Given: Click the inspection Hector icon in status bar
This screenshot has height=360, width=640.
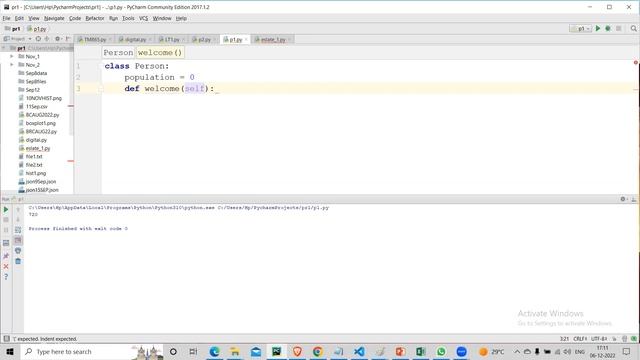Looking at the screenshot, I should 624,339.
